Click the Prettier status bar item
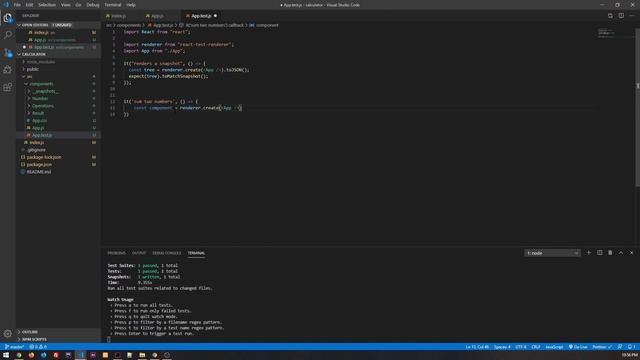Viewport: 640px width, 360px height. point(602,347)
